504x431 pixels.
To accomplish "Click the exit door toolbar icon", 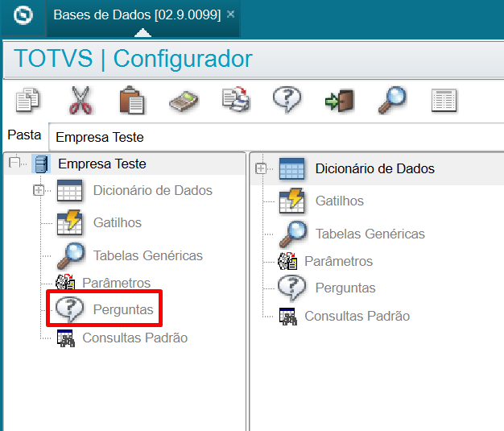I will [340, 101].
